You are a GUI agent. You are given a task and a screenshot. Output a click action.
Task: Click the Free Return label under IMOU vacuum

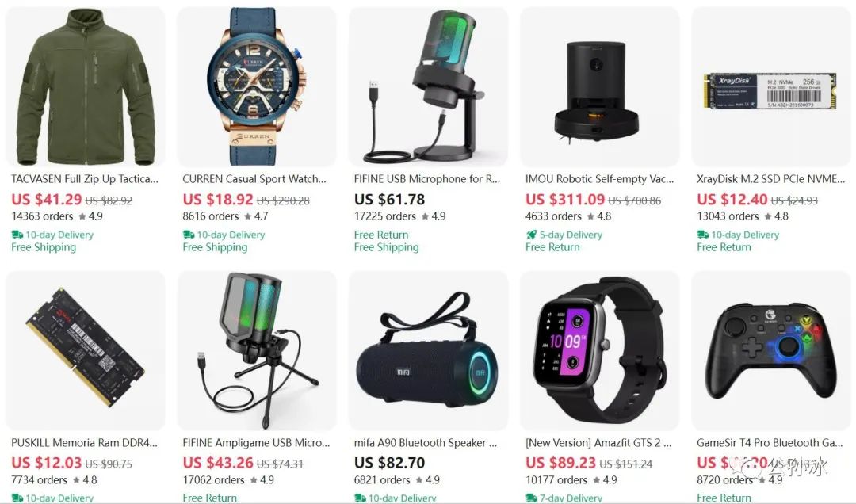pyautogui.click(x=552, y=247)
